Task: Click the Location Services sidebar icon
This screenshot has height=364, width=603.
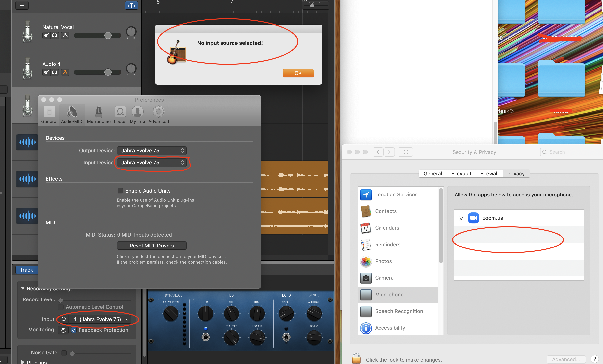Action: (365, 194)
